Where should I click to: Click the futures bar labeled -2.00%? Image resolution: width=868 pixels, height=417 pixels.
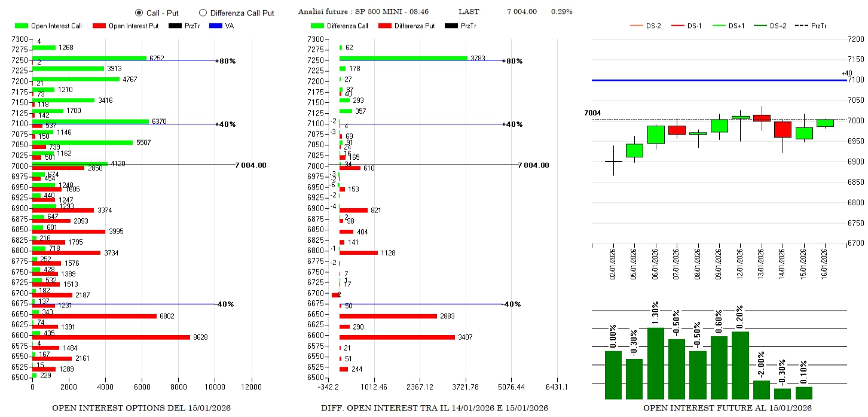tap(761, 389)
